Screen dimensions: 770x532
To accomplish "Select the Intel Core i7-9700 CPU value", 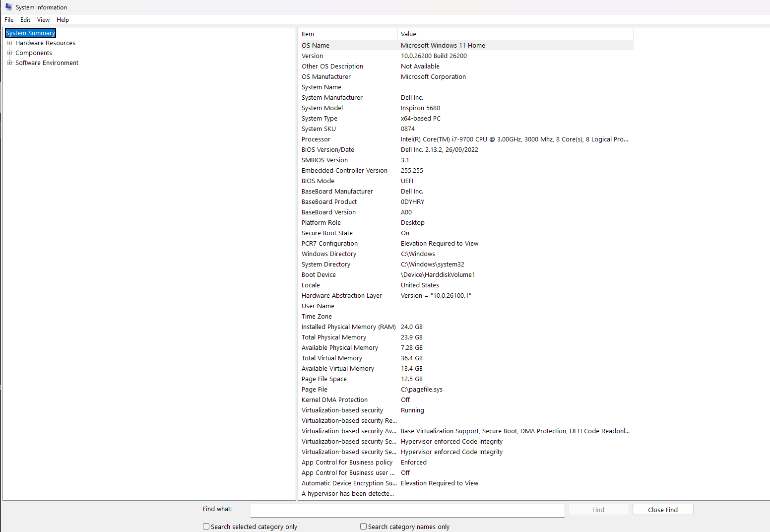I will [514, 139].
